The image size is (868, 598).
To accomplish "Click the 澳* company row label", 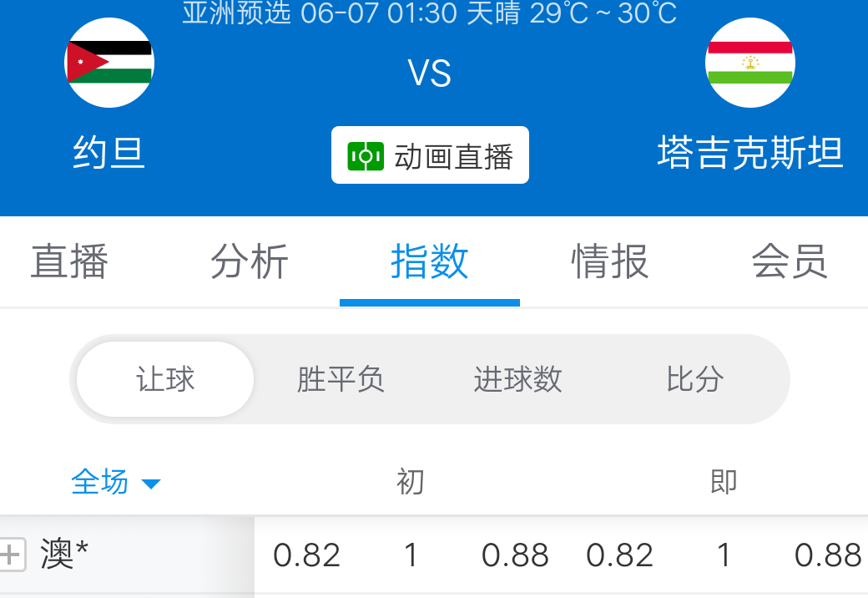I will point(64,555).
